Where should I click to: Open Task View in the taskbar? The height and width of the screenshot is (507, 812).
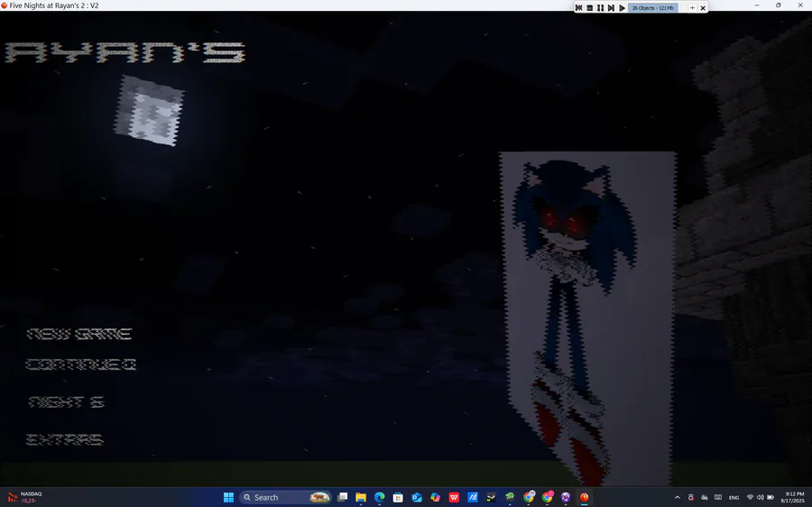pyautogui.click(x=342, y=497)
